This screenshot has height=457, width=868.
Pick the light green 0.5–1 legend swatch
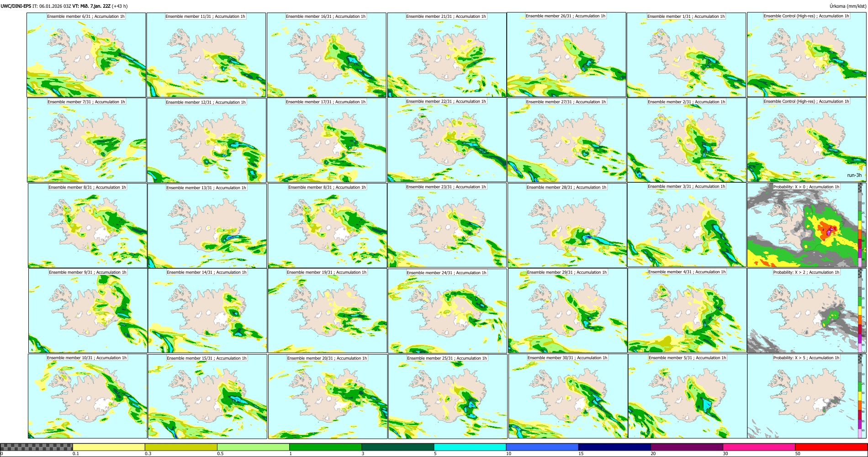point(253,447)
